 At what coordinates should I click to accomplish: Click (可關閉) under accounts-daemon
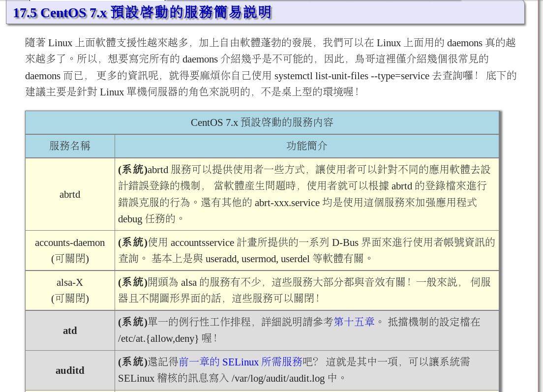point(70,259)
